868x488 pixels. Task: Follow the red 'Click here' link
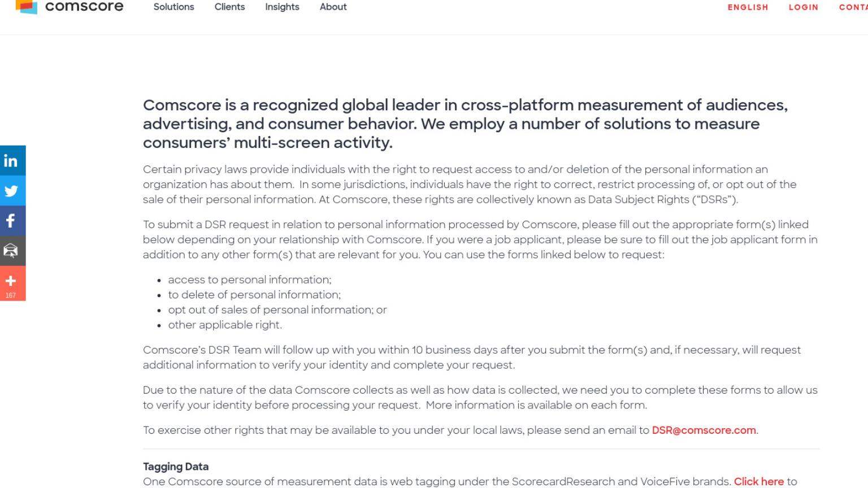[x=758, y=482]
